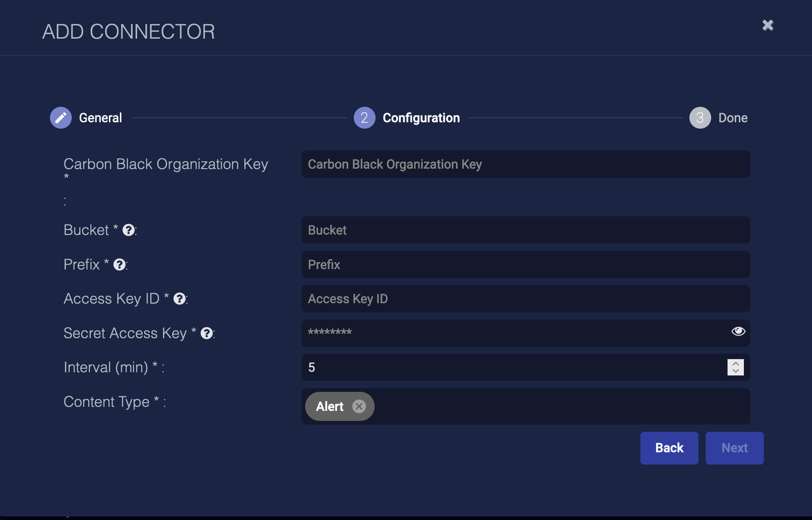Increase the Interval value with up arrow

736,364
